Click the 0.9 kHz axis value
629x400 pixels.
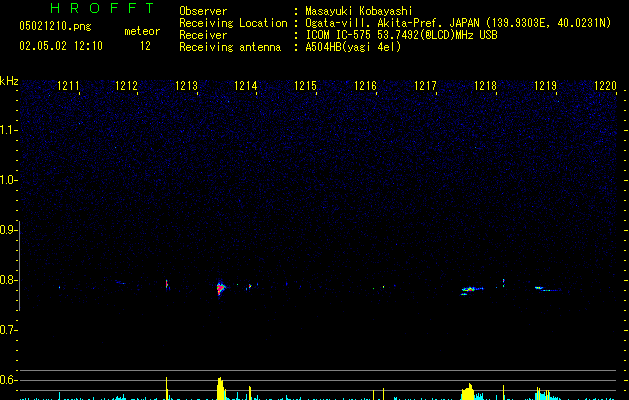pyautogui.click(x=9, y=230)
